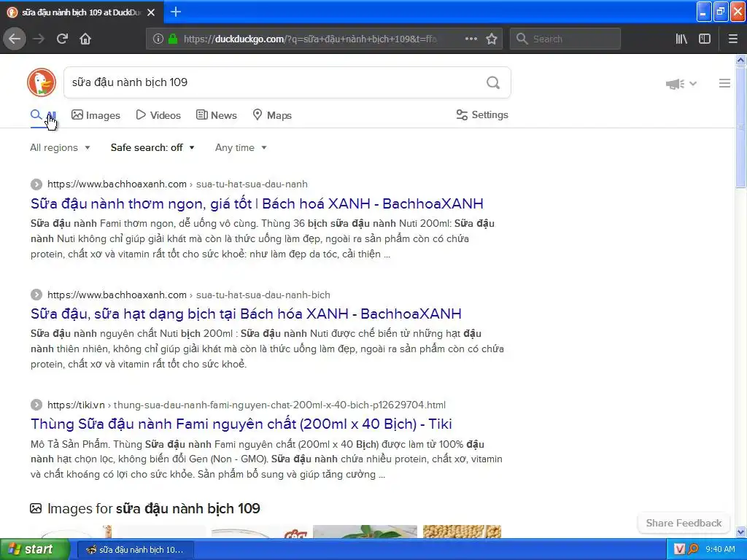This screenshot has height=560, width=747.
Task: Bookmark this page with the star
Action: pos(492,39)
